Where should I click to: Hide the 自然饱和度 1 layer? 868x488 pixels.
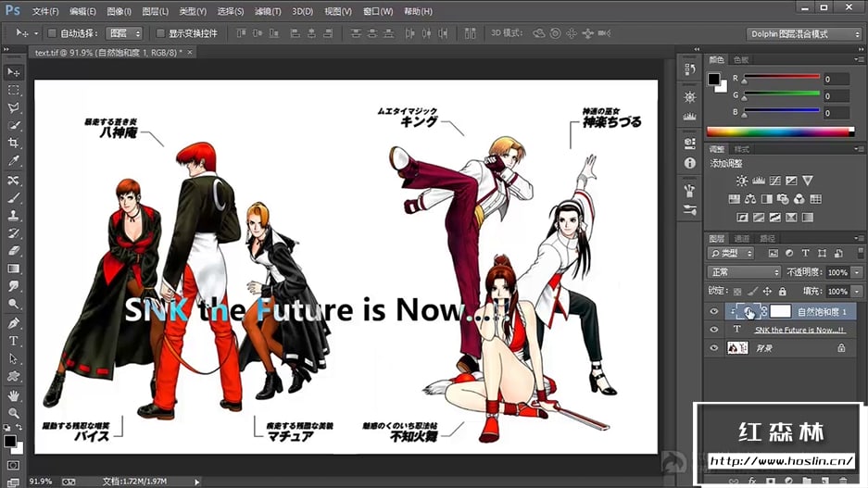click(714, 311)
